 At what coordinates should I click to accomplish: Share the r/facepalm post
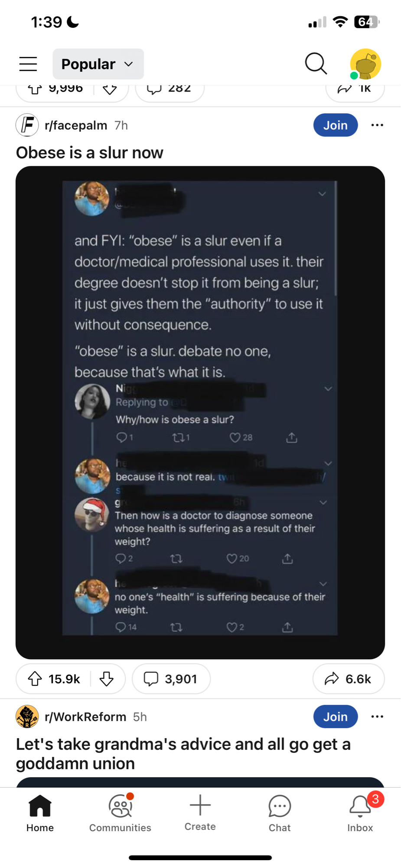[348, 679]
